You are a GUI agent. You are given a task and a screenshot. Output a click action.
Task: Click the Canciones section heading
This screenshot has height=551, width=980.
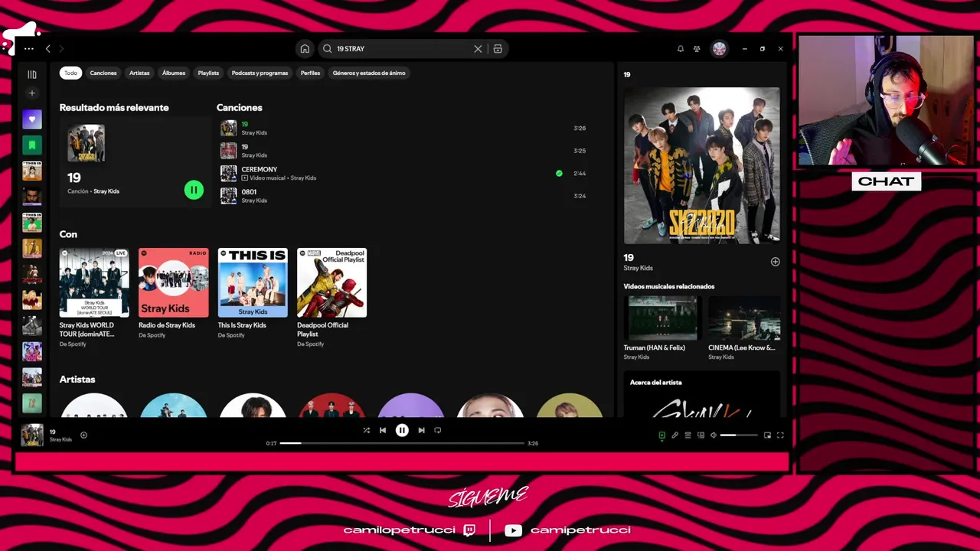[239, 108]
